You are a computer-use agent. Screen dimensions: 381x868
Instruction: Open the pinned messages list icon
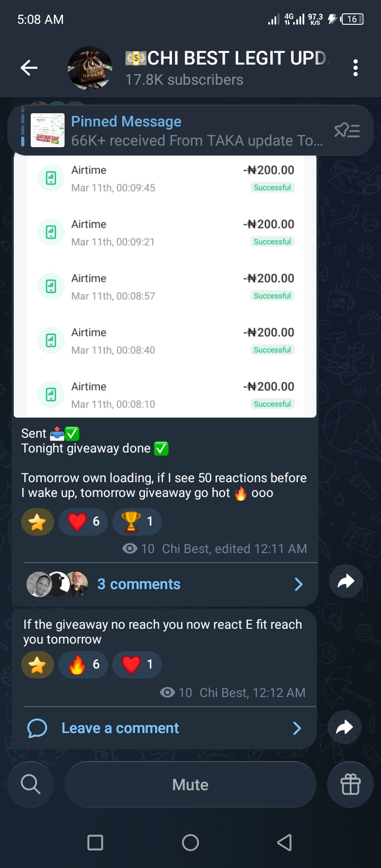pyautogui.click(x=347, y=130)
